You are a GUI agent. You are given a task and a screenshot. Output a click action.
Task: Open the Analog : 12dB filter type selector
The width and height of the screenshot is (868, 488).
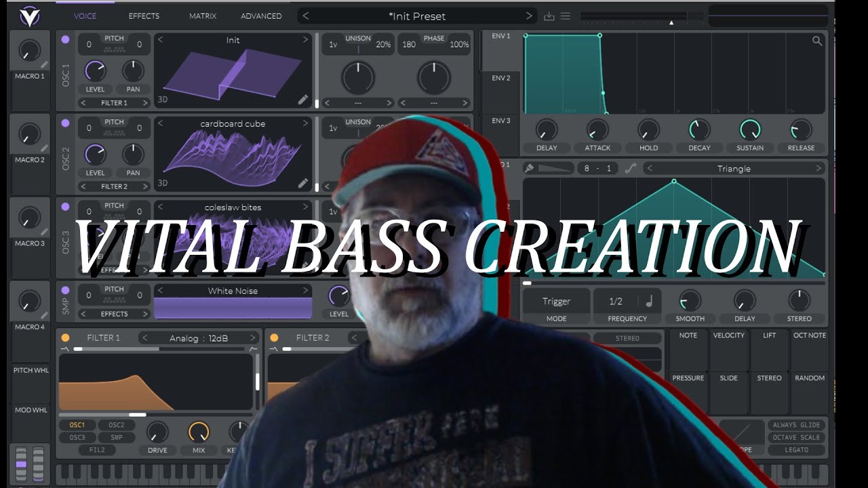tap(199, 338)
